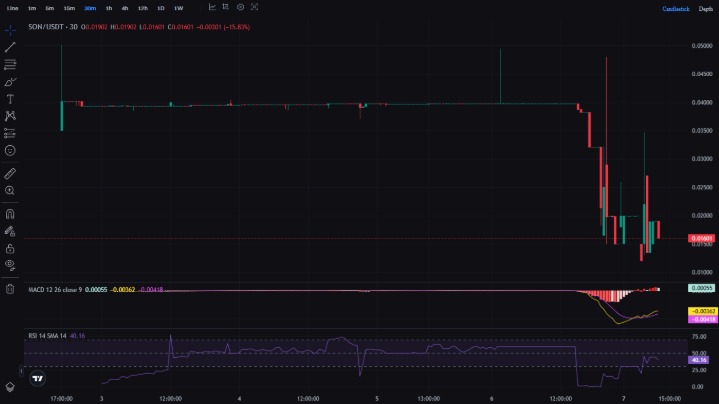Viewport: 719px width, 404px height.
Task: Open the object tree layers icon
Action: (10, 387)
